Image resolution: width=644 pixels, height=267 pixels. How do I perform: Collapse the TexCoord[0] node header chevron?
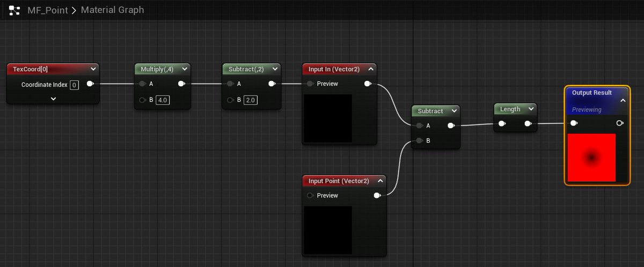93,69
